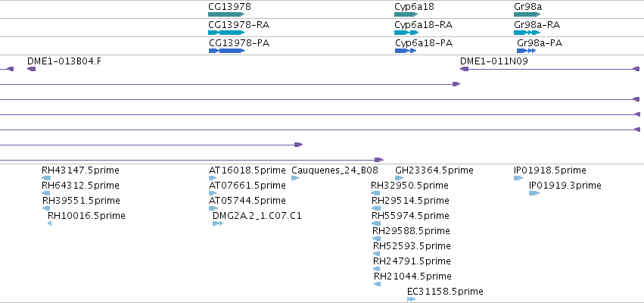
Task: Click the AT16018.5prime EST glyph
Action: click(x=213, y=178)
